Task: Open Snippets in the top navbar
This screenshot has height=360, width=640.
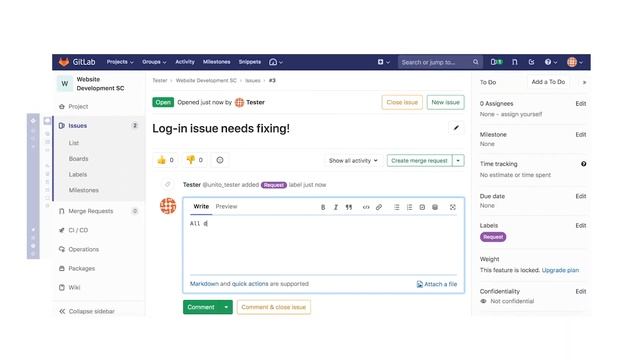Action: pos(249,62)
